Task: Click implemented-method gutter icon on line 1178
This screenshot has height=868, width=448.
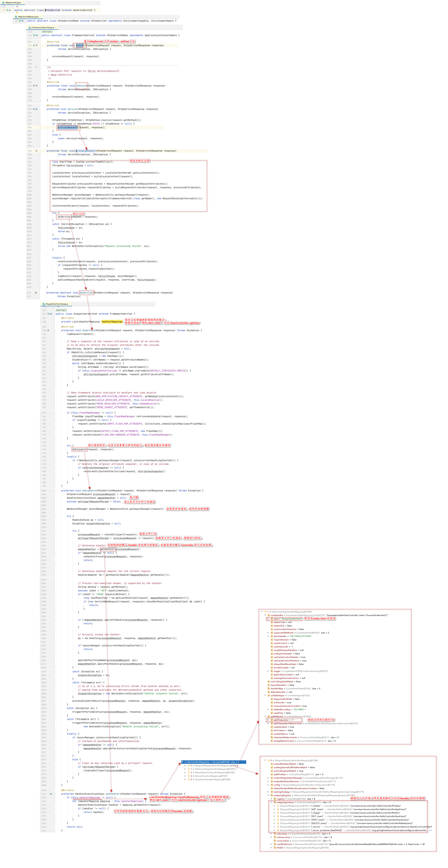Action: 36,293
